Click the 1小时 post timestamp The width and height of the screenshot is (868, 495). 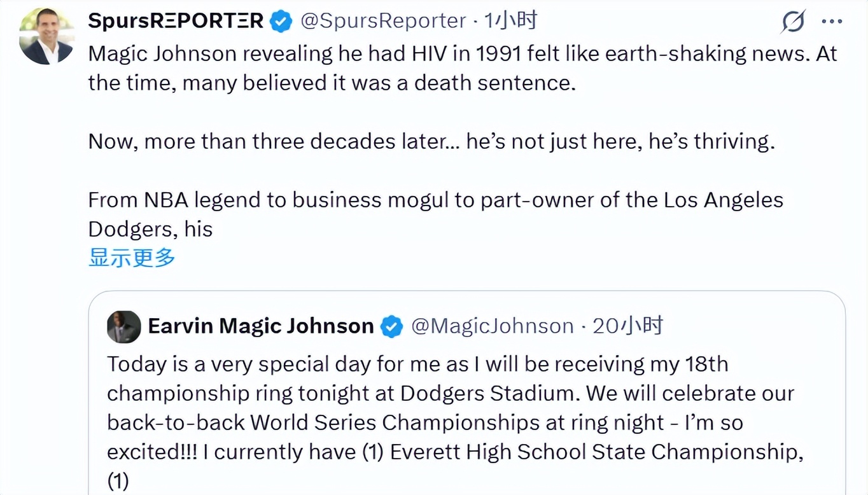pyautogui.click(x=510, y=21)
